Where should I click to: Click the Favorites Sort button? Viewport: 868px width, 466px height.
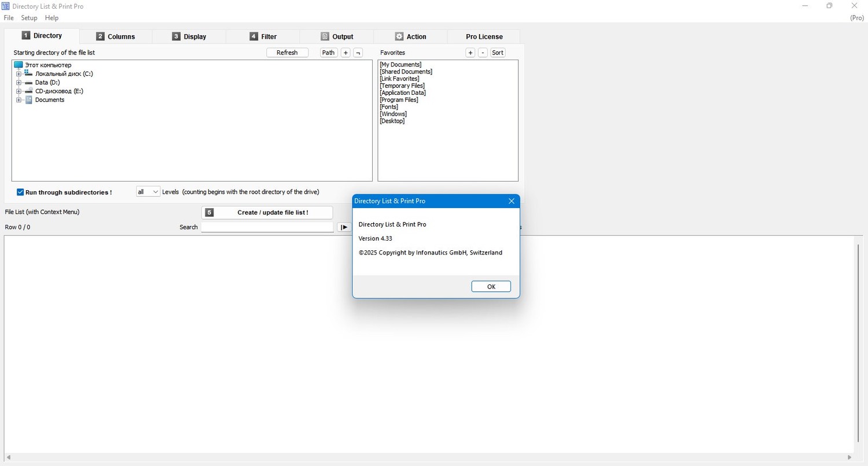click(498, 53)
